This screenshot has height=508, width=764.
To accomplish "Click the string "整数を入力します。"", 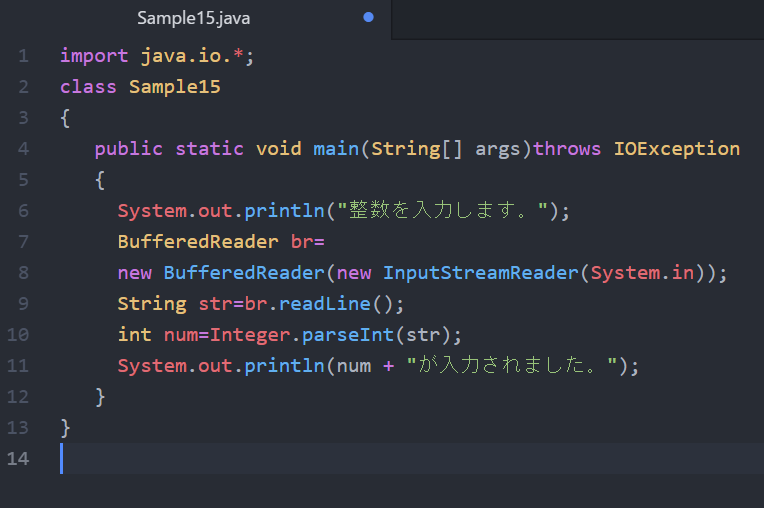I will [x=443, y=210].
